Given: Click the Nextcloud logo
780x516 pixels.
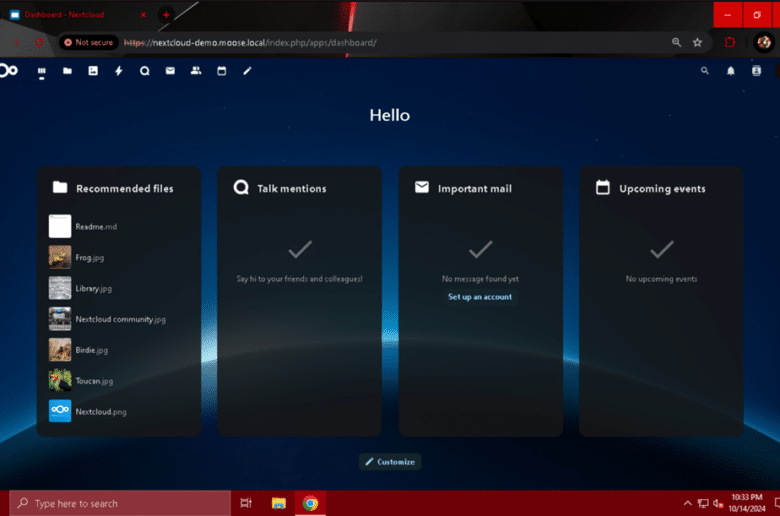Looking at the screenshot, I should [x=8, y=71].
